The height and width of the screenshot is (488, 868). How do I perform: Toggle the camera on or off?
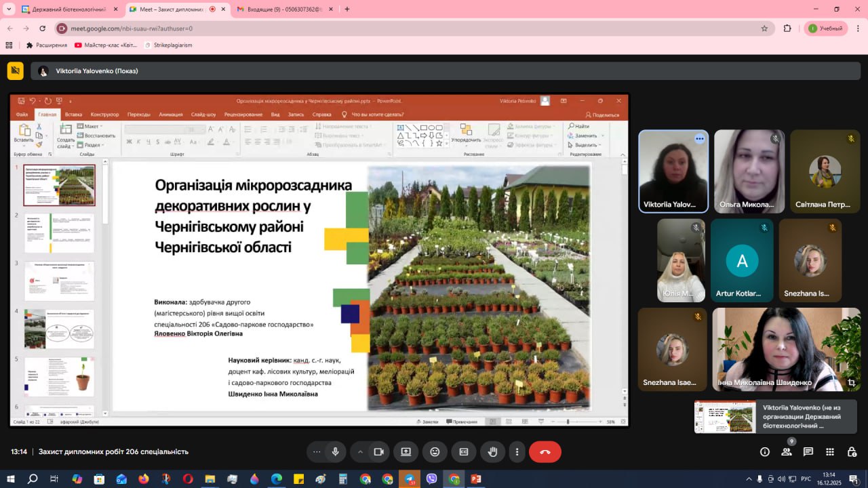point(379,452)
